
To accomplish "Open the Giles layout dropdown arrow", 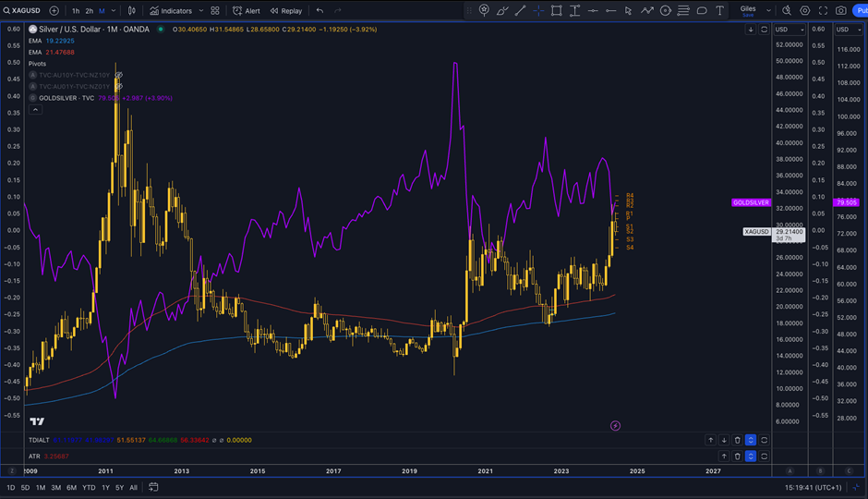I will [x=769, y=11].
